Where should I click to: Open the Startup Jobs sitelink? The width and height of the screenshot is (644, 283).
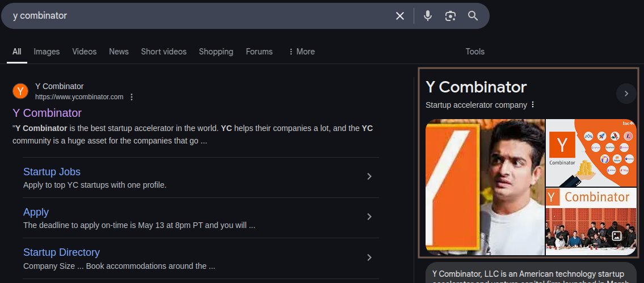(x=52, y=172)
